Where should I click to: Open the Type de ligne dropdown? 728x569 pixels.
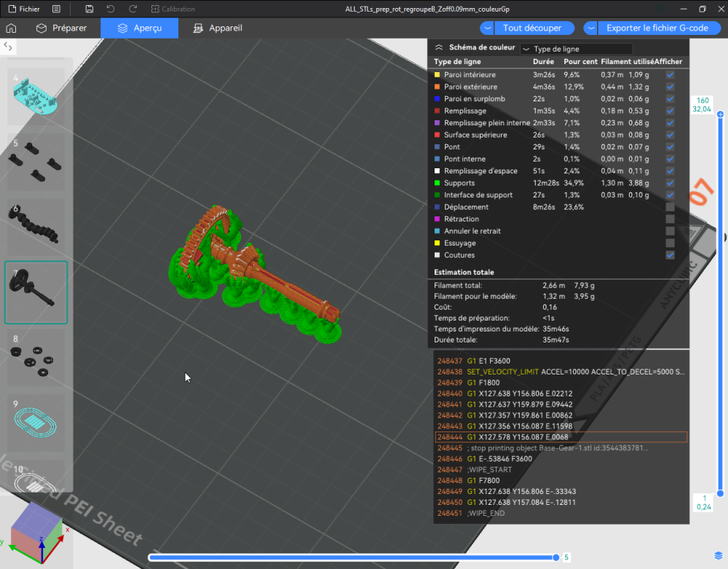(576, 49)
